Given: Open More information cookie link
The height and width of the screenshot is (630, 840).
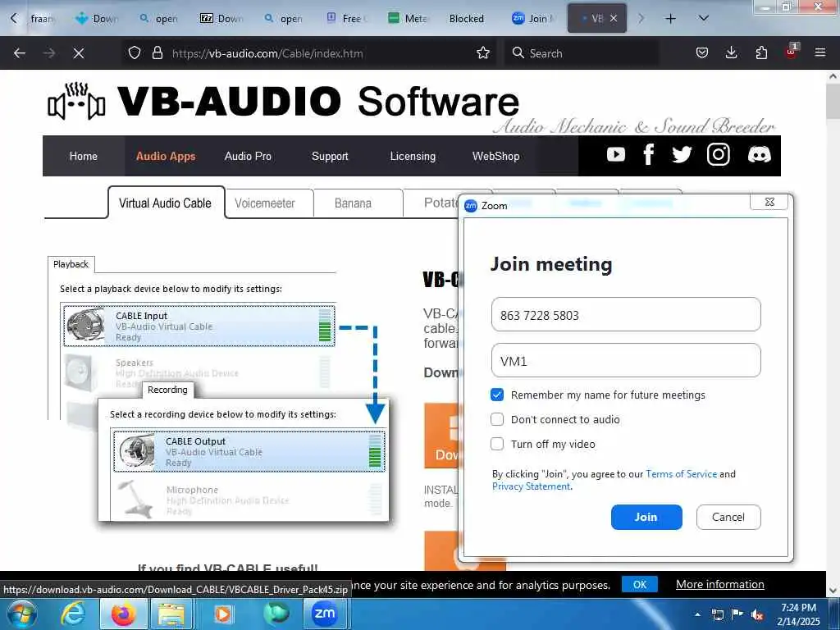Looking at the screenshot, I should pos(720,584).
